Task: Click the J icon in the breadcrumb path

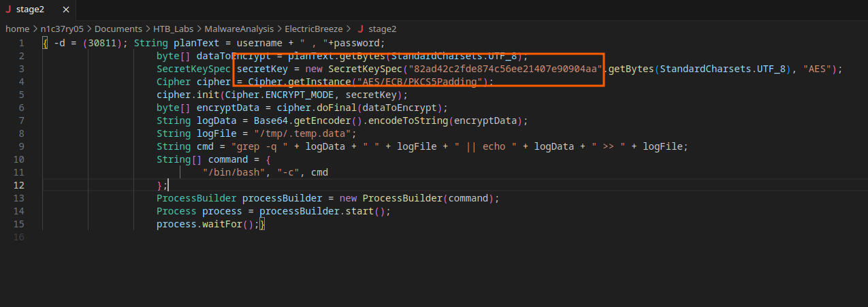Action: tap(360, 29)
